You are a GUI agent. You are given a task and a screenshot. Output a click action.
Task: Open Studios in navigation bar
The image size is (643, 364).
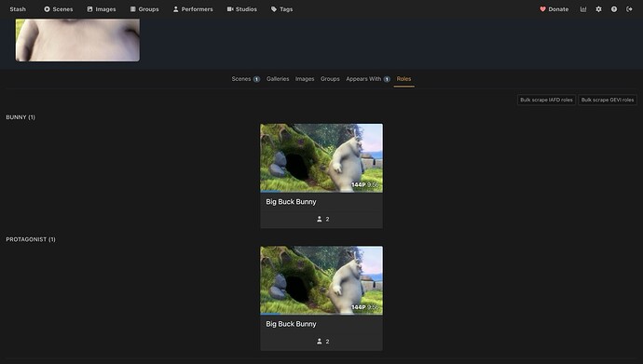click(x=242, y=9)
